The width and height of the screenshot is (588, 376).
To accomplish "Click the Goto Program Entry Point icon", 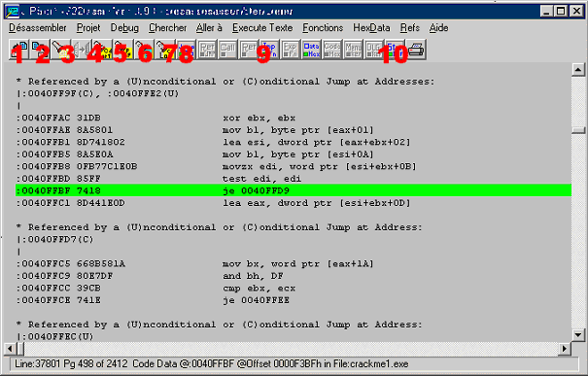I will [x=123, y=50].
